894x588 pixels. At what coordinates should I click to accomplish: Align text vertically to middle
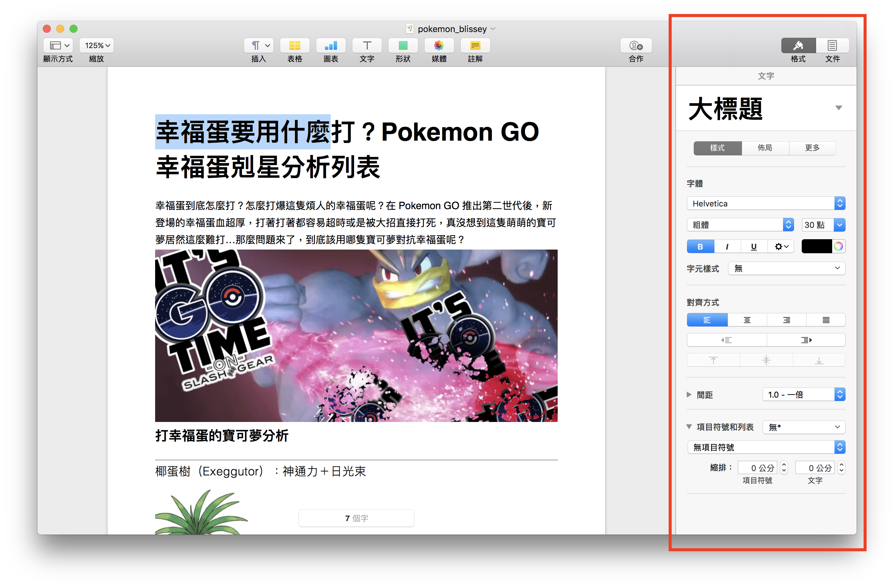[766, 360]
